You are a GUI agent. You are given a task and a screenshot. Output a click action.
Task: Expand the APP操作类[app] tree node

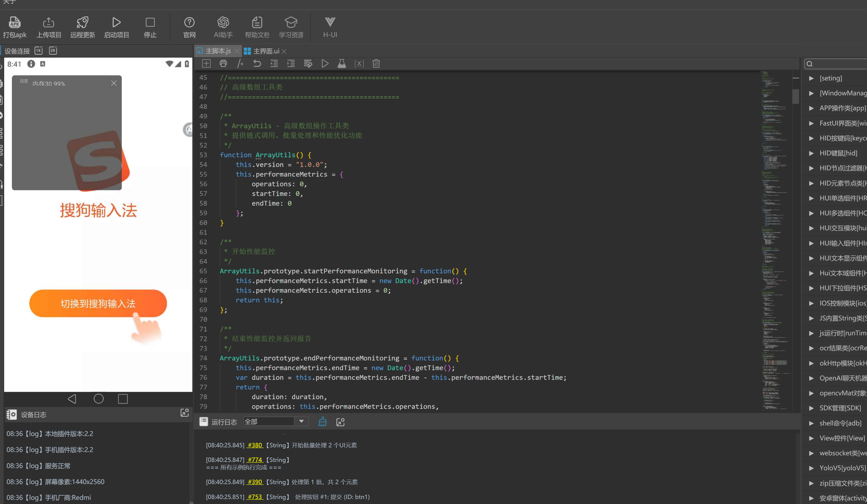point(811,108)
